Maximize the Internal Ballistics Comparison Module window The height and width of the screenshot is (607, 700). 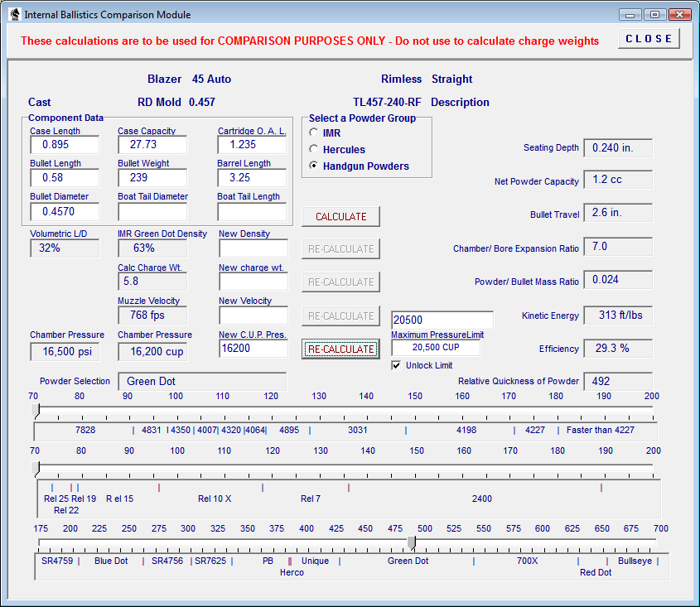[x=654, y=15]
